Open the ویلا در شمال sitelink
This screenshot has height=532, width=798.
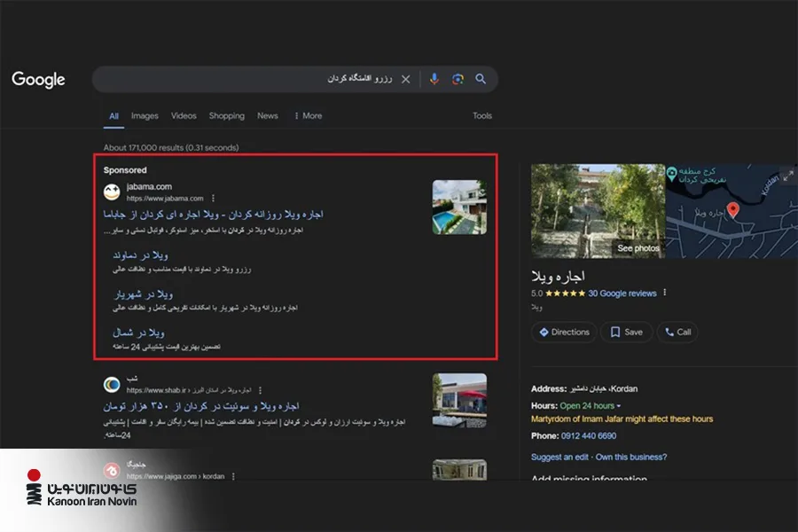pyautogui.click(x=138, y=333)
